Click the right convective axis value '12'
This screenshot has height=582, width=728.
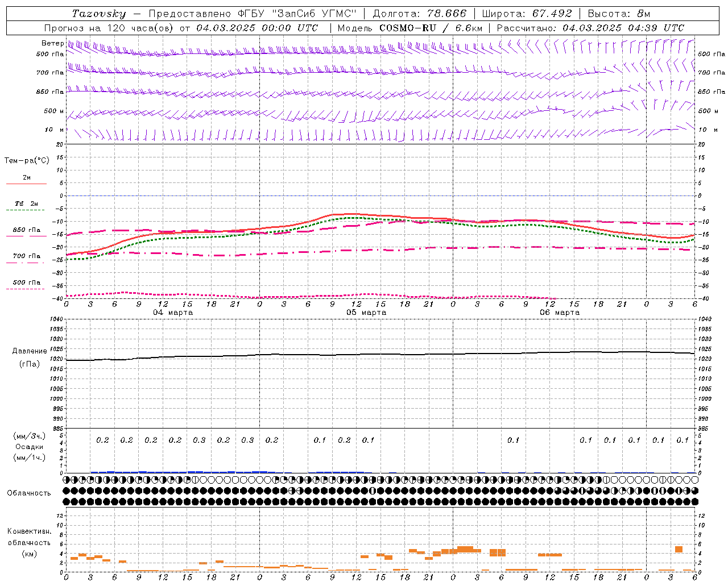[x=702, y=516]
